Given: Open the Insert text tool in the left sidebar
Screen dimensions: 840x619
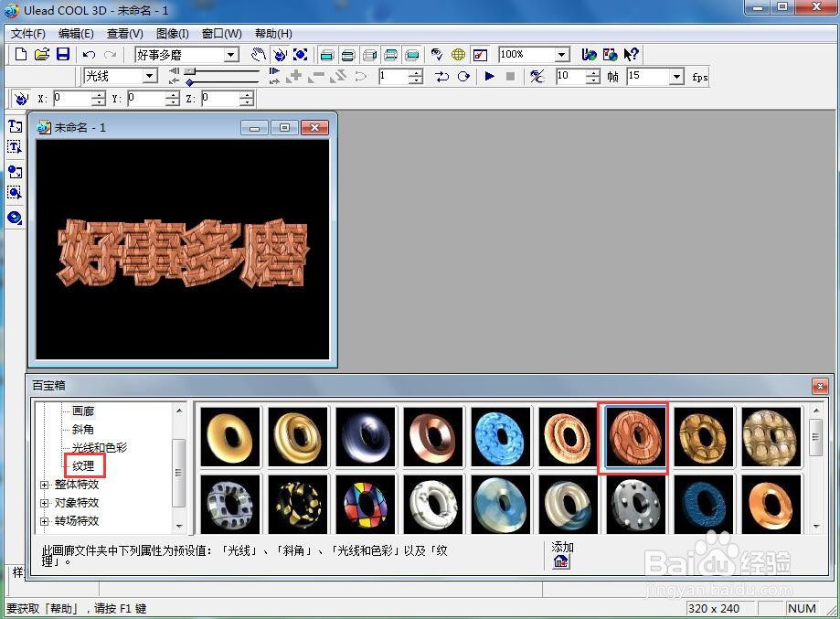Looking at the screenshot, I should click(15, 126).
